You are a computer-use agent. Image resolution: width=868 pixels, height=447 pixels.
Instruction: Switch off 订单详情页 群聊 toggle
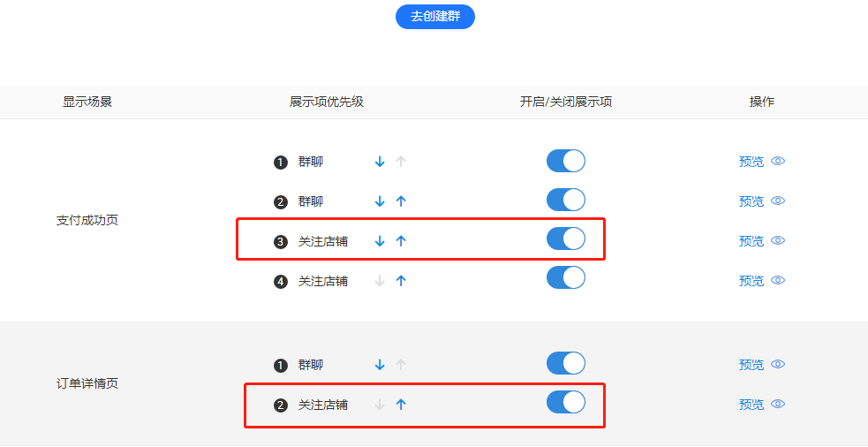tap(566, 363)
